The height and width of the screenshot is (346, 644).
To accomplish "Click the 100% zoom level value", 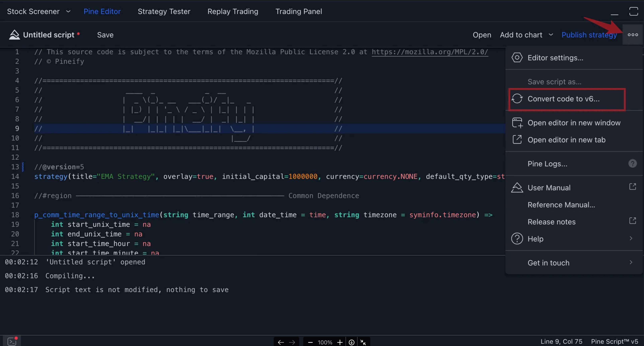I will point(325,342).
